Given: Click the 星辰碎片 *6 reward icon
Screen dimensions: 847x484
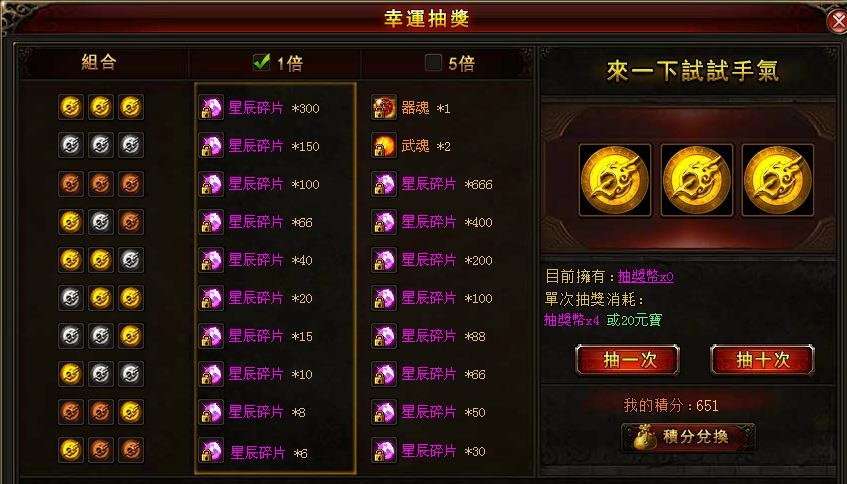Looking at the screenshot, I should [211, 450].
